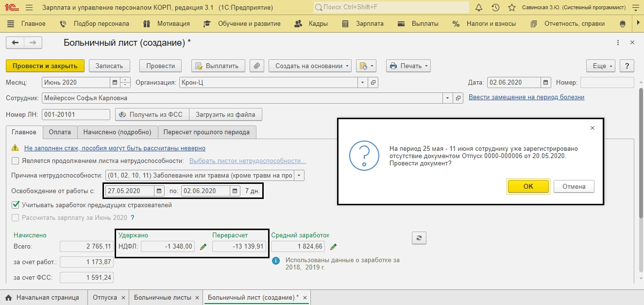Switch to the Оплата tab
This screenshot has height=305, width=644.
pyautogui.click(x=60, y=132)
